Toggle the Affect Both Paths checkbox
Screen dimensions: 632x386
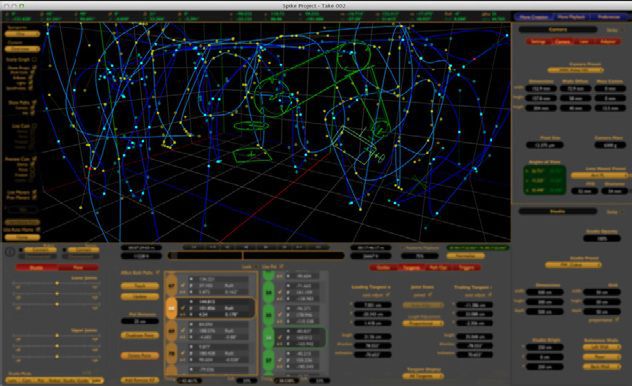(x=158, y=273)
